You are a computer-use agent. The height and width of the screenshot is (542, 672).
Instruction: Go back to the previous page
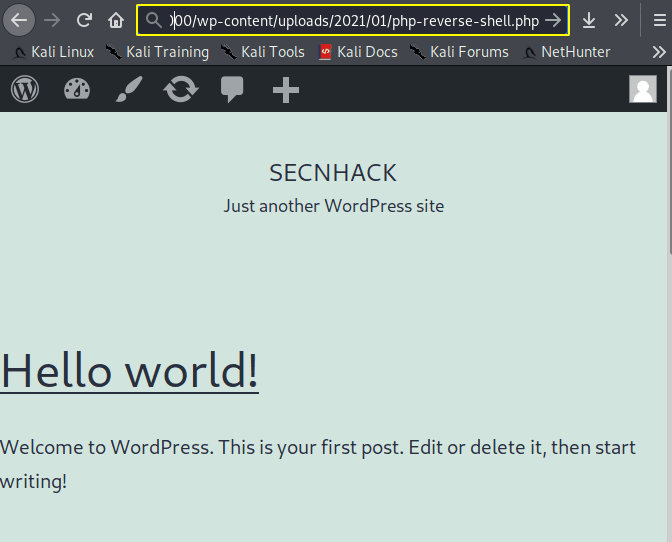19,20
